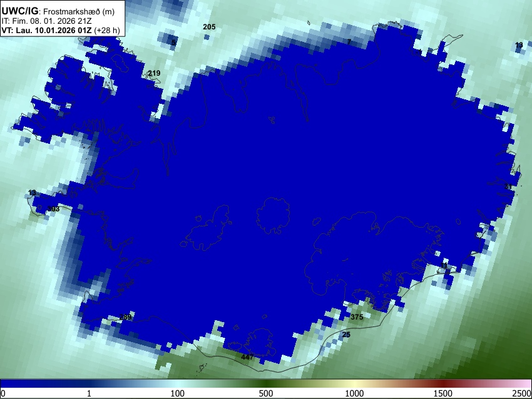Click the station value "7" on the map
Viewport: 532px width, 399px height.
pos(349,42)
